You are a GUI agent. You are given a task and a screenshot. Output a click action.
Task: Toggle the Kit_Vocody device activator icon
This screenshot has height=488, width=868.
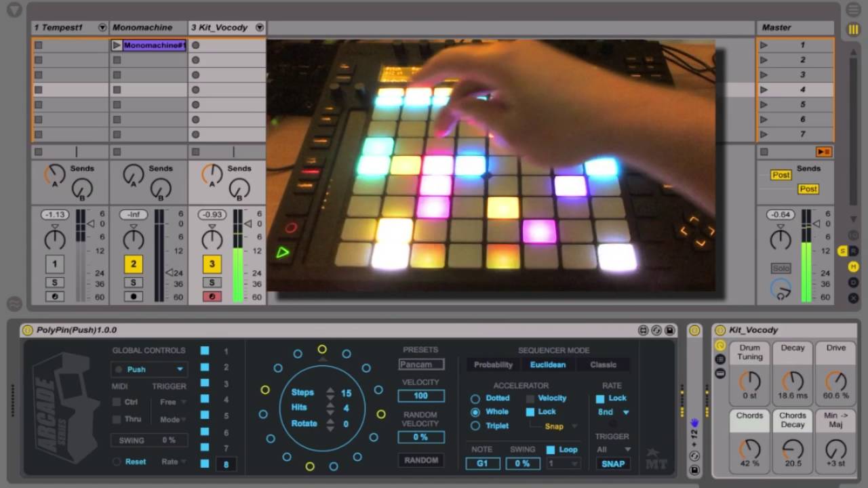tap(720, 330)
